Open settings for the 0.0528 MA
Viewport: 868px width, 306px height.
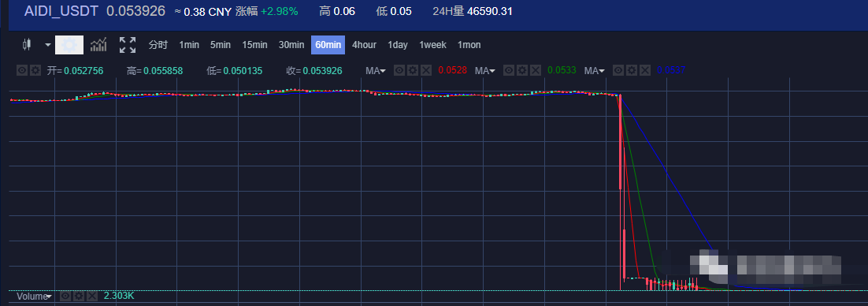[413, 70]
